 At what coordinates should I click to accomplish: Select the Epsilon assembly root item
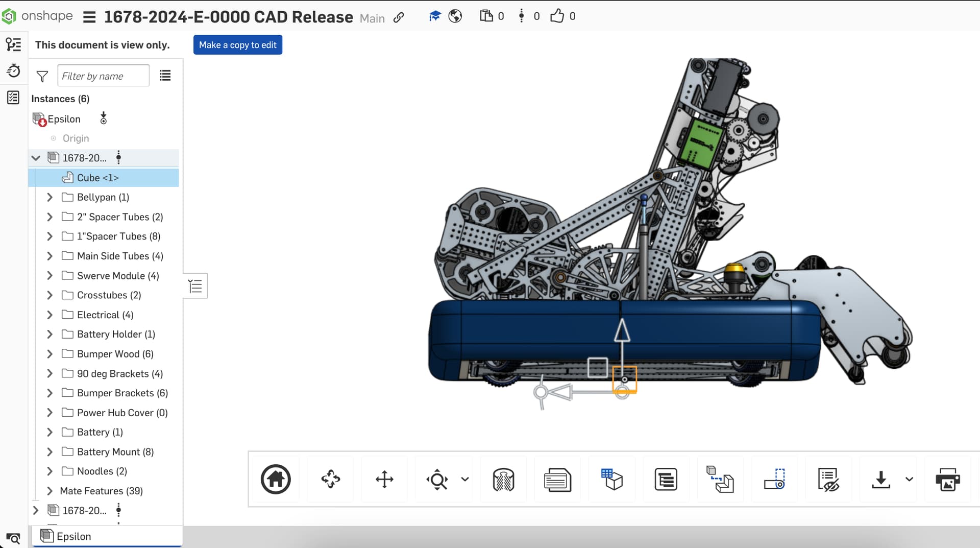(64, 119)
